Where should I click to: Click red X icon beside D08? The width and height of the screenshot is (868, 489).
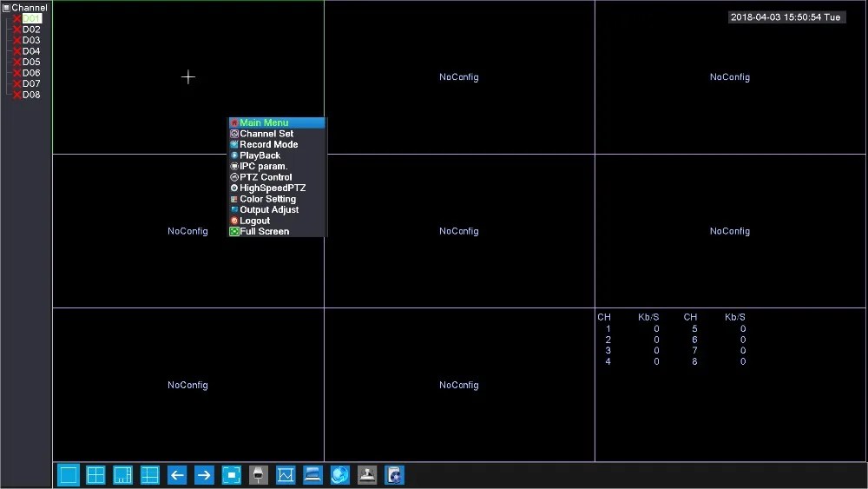coord(17,95)
